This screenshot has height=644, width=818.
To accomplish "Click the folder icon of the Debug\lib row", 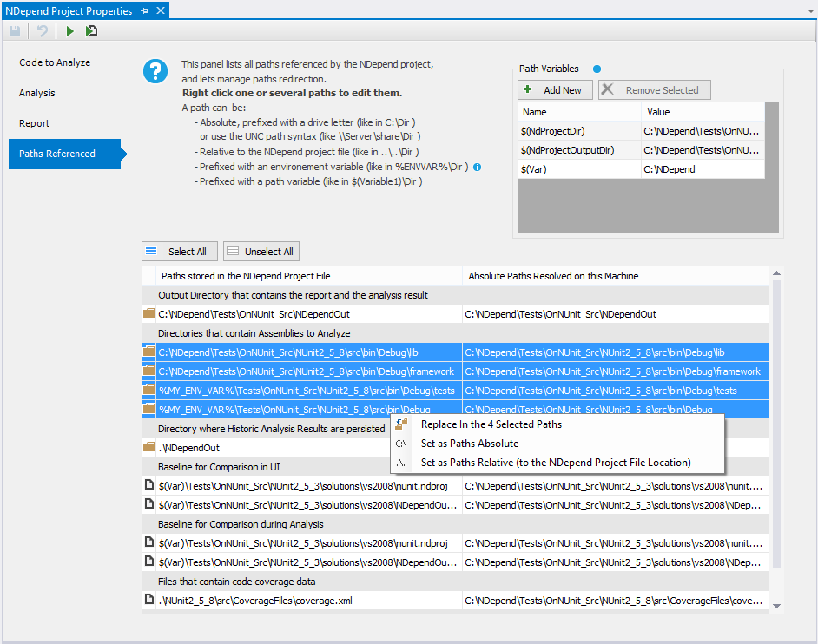I will point(149,352).
